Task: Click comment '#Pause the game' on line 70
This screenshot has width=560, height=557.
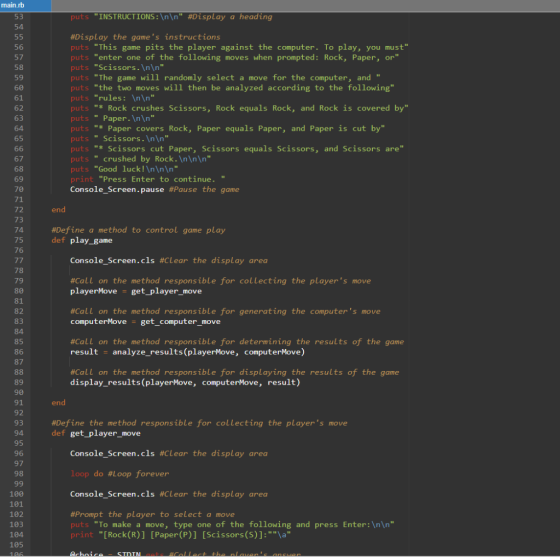Action: [204, 190]
